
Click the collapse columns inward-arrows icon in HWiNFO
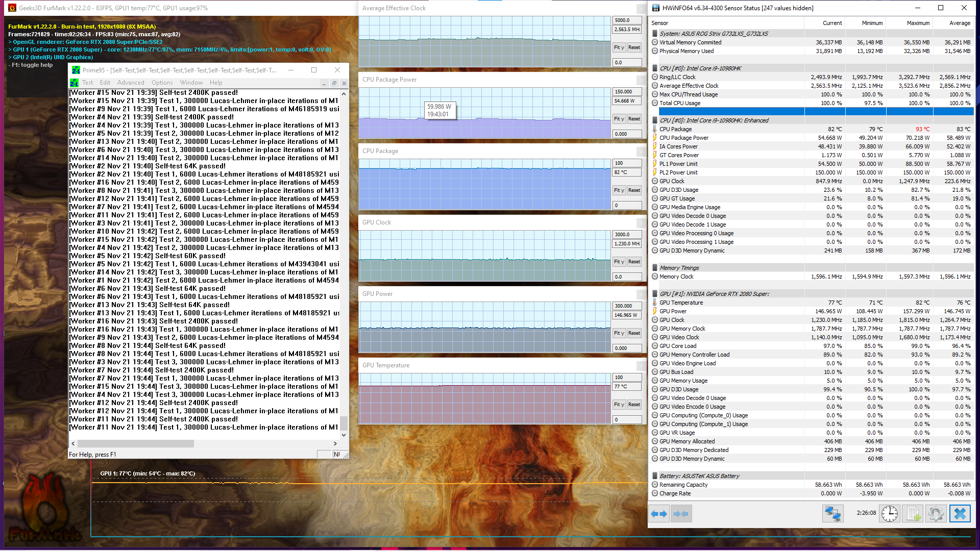pyautogui.click(x=681, y=514)
